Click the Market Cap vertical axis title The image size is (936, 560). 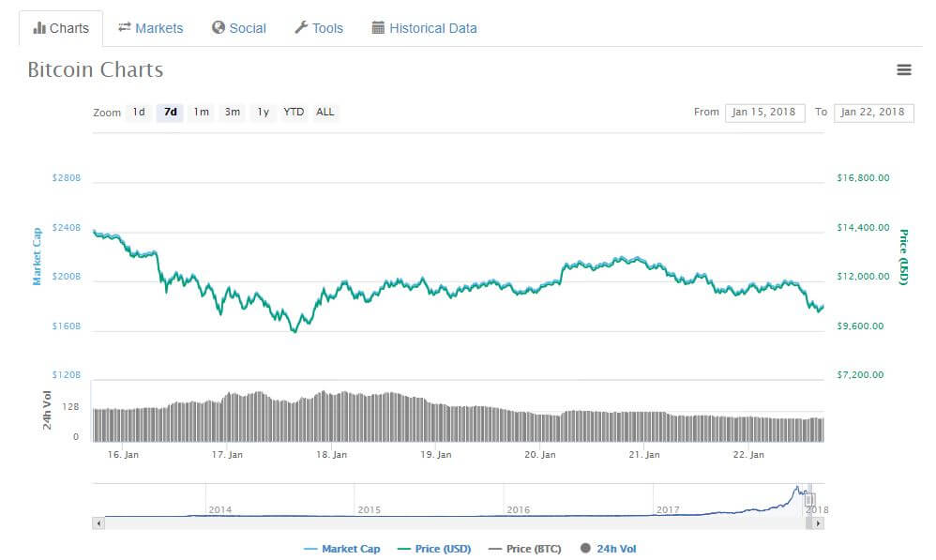(x=37, y=256)
